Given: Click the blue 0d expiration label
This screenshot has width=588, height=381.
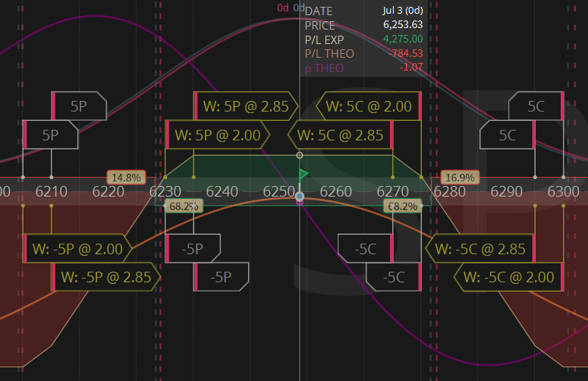Looking at the screenshot, I should tap(299, 8).
